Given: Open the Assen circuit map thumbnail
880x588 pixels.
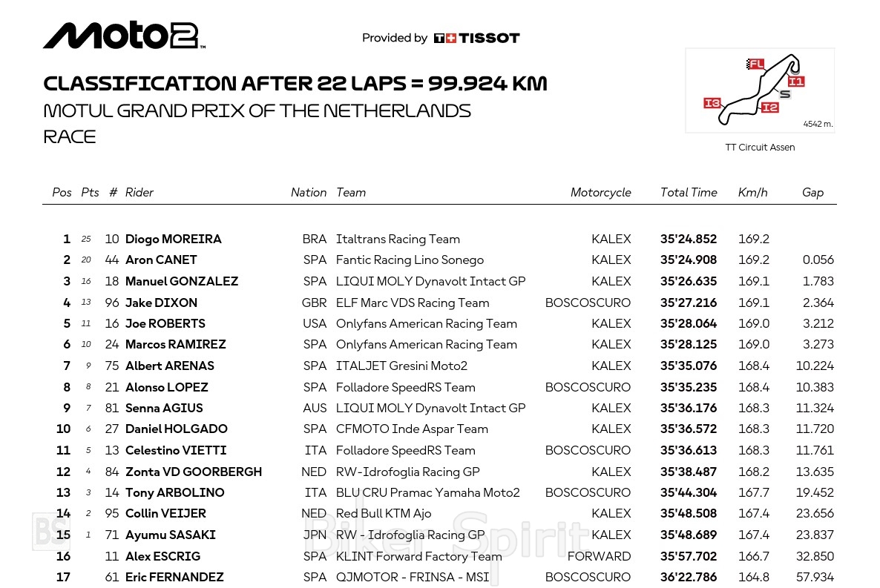Looking at the screenshot, I should [x=760, y=90].
